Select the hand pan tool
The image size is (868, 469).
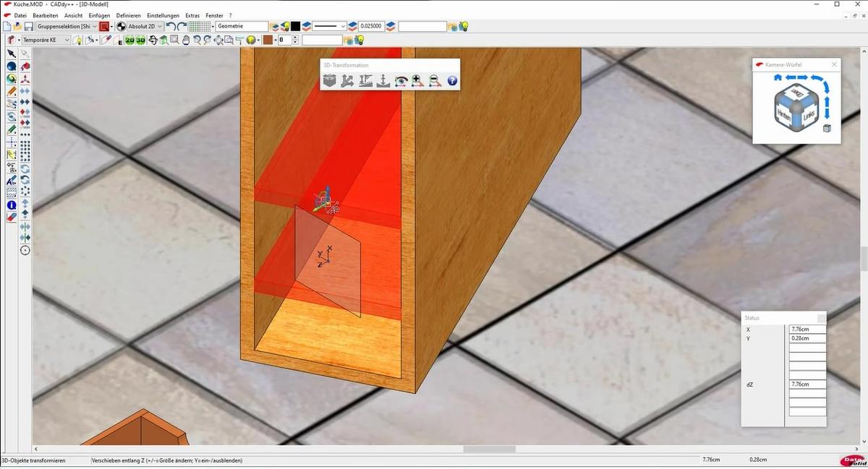coord(185,40)
